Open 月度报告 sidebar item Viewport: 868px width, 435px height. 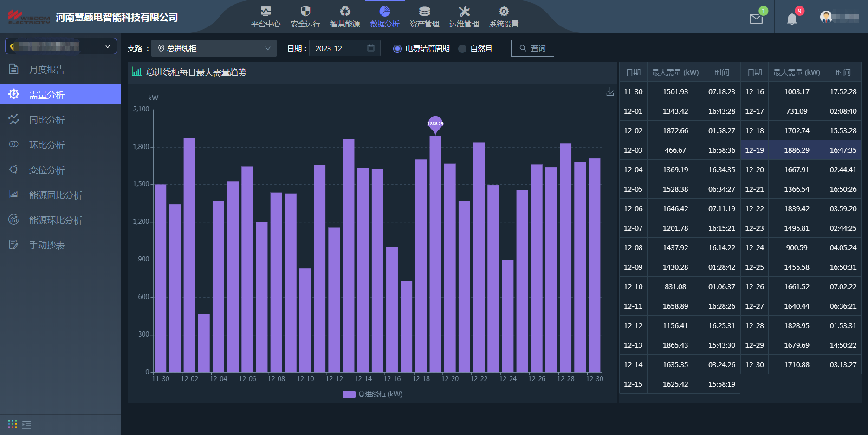point(47,70)
